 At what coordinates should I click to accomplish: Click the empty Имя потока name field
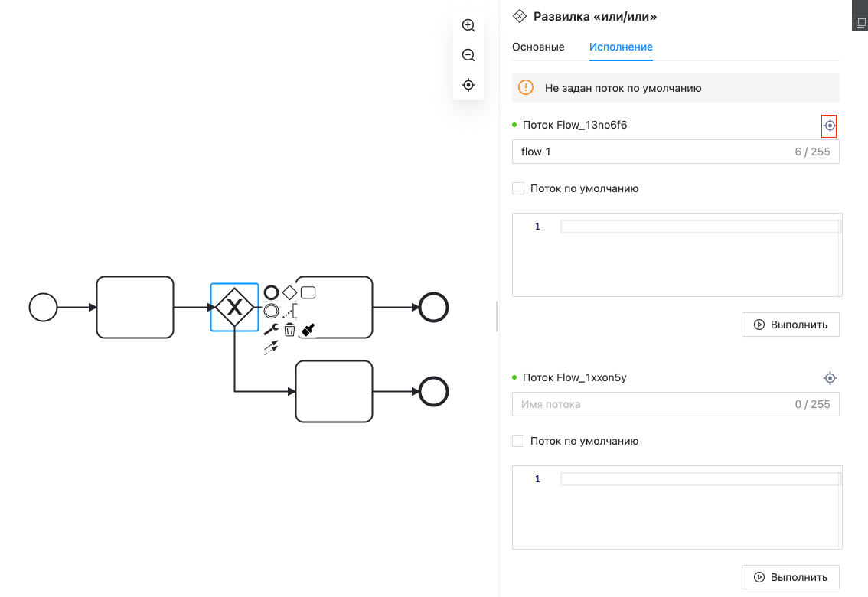(651, 404)
